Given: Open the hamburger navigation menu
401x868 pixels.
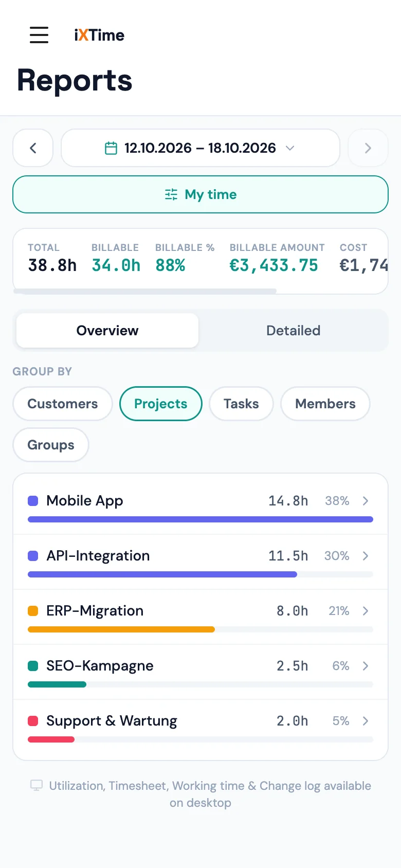Looking at the screenshot, I should (x=39, y=35).
